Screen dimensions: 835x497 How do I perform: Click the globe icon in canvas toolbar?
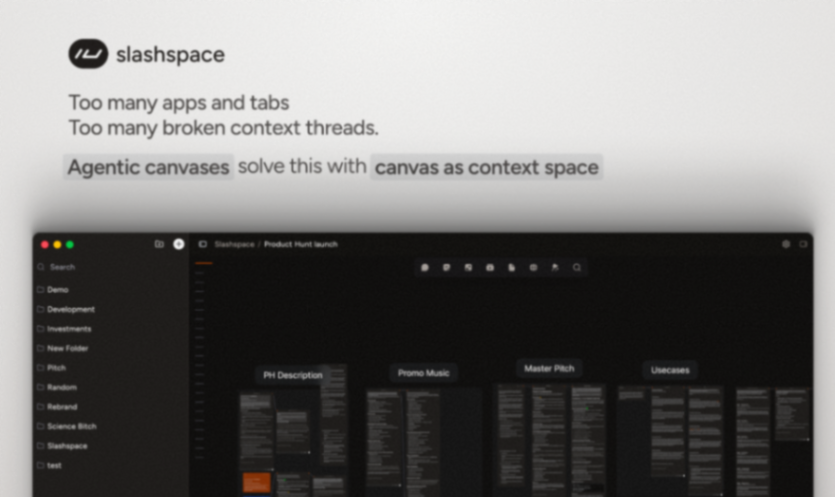[x=533, y=267]
